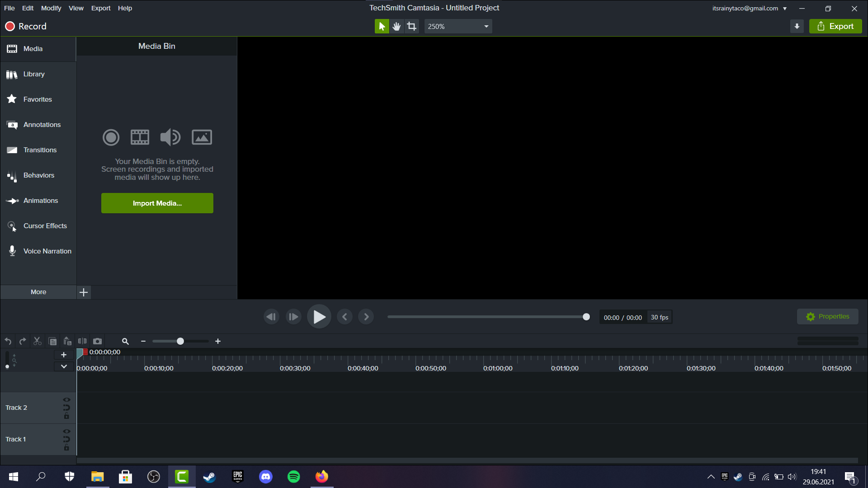
Task: Redo with the timeline redo arrow
Action: (x=23, y=341)
